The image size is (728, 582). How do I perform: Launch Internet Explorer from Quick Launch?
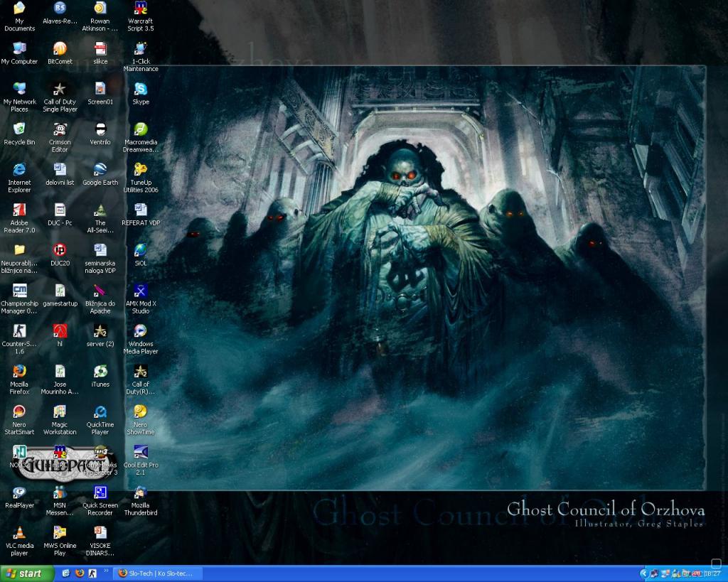coord(66,573)
